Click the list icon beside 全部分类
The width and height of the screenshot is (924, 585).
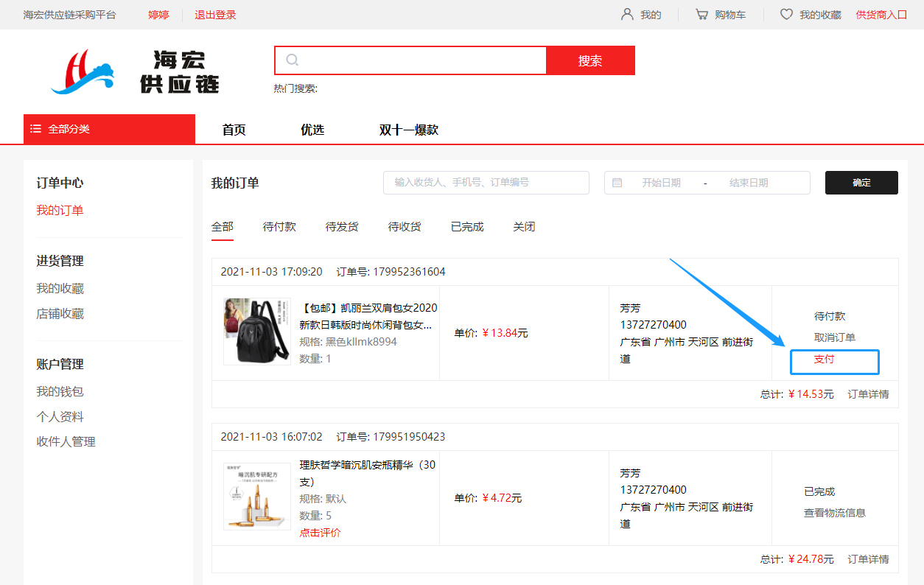coord(35,129)
